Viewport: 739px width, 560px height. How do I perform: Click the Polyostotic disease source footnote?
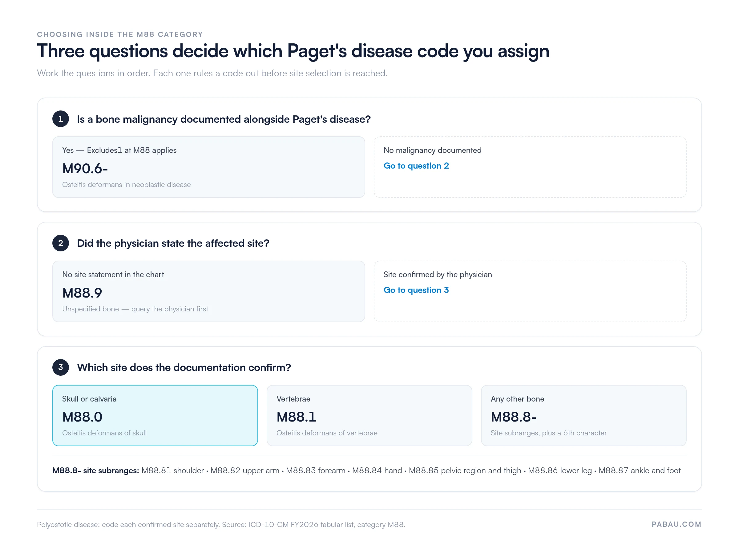click(x=221, y=524)
